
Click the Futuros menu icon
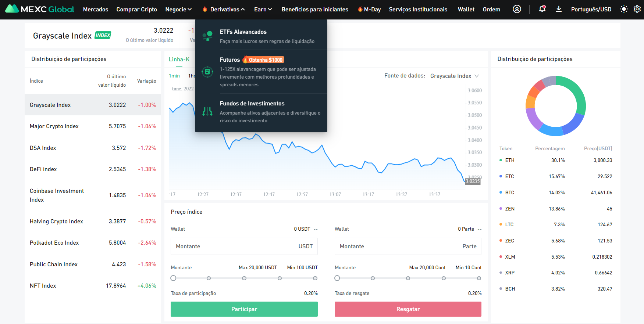tap(207, 72)
